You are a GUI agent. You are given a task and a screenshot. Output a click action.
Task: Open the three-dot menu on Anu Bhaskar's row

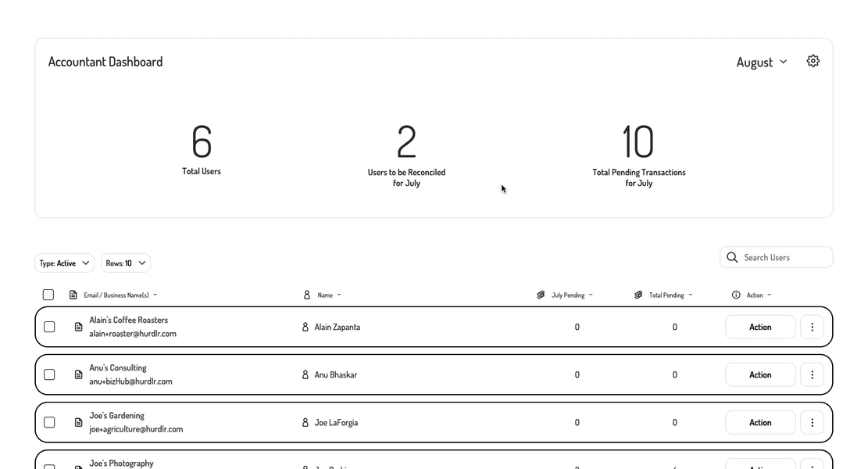[x=813, y=374]
